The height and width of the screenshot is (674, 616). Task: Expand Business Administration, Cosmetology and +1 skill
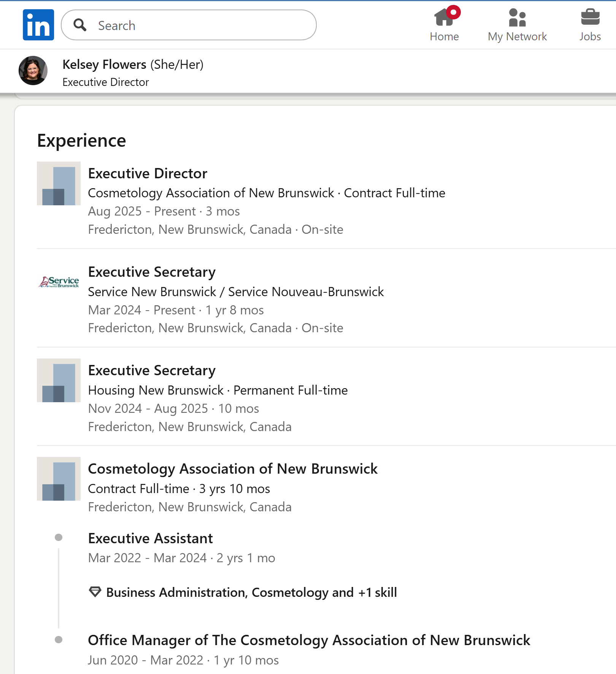251,592
